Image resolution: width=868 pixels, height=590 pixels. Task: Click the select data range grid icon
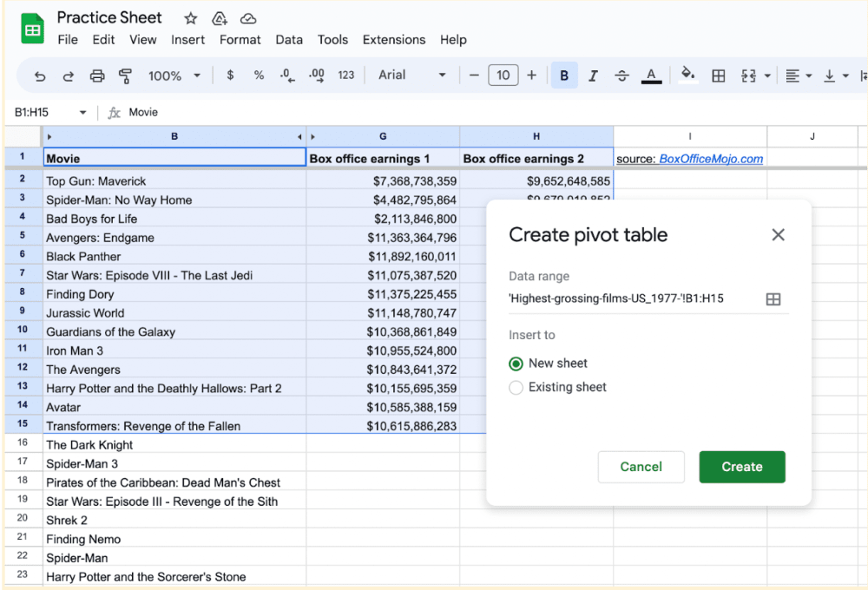click(x=773, y=299)
